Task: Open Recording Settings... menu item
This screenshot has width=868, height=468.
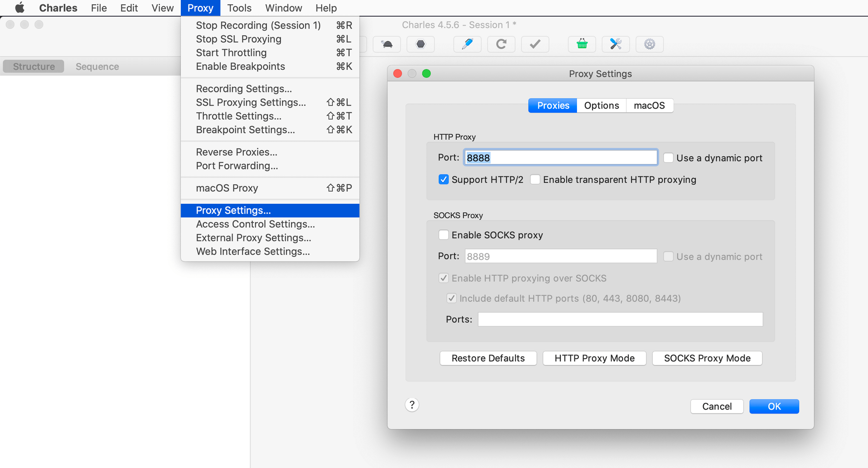Action: (270, 89)
